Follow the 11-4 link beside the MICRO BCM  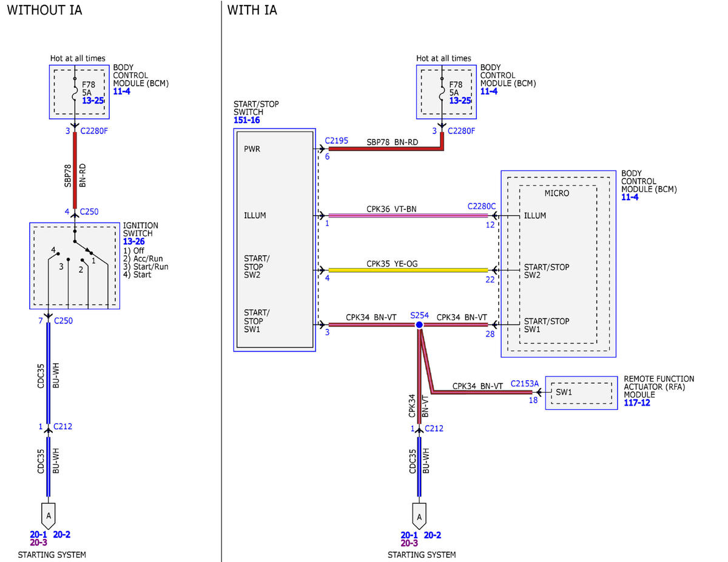pos(630,198)
